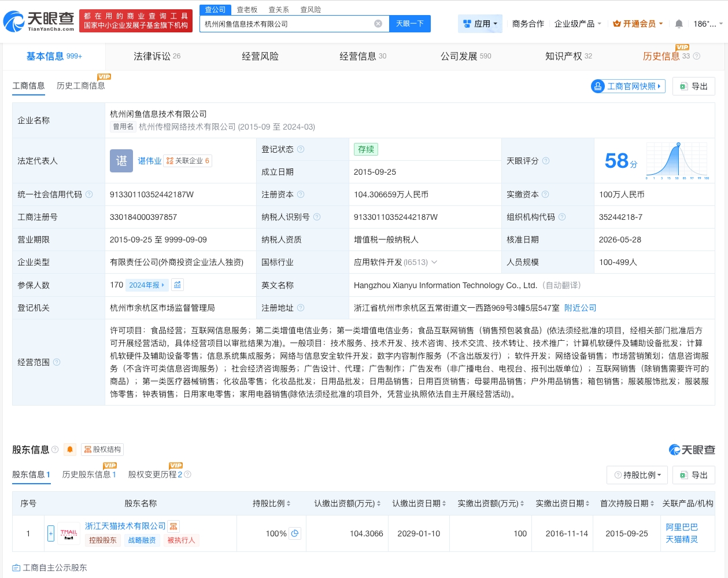The width and height of the screenshot is (728, 578).
Task: Help icon beside 实缴资本
Action: click(x=545, y=194)
